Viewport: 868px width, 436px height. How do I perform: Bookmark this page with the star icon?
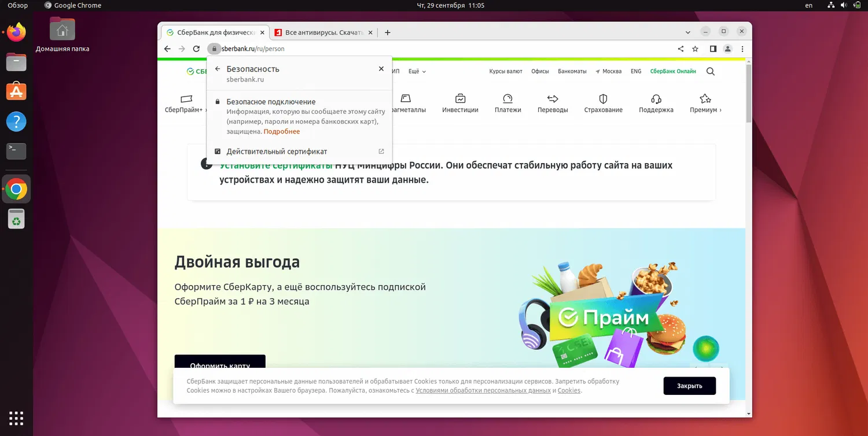[696, 49]
